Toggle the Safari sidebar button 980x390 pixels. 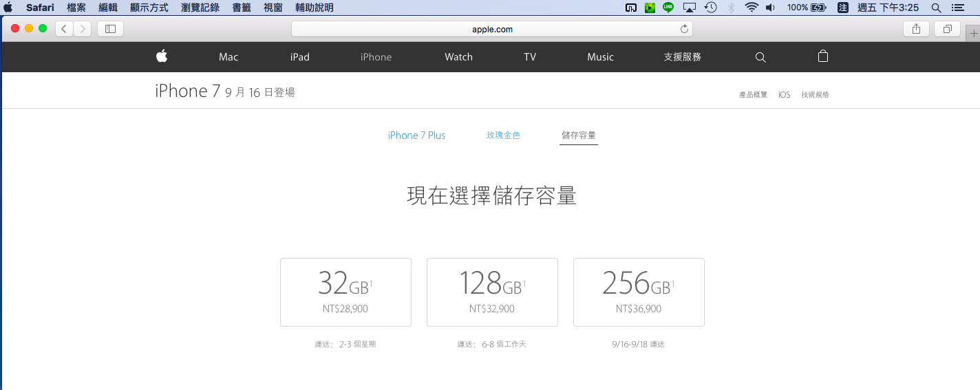click(x=110, y=29)
